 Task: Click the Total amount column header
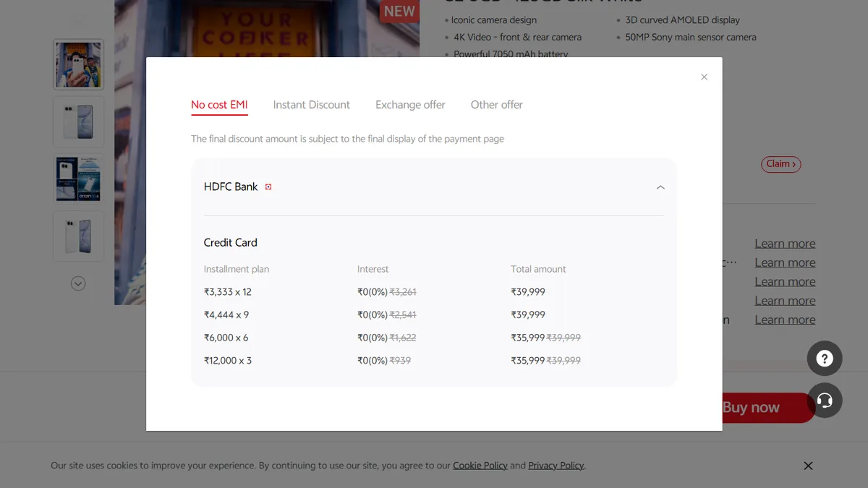click(538, 269)
